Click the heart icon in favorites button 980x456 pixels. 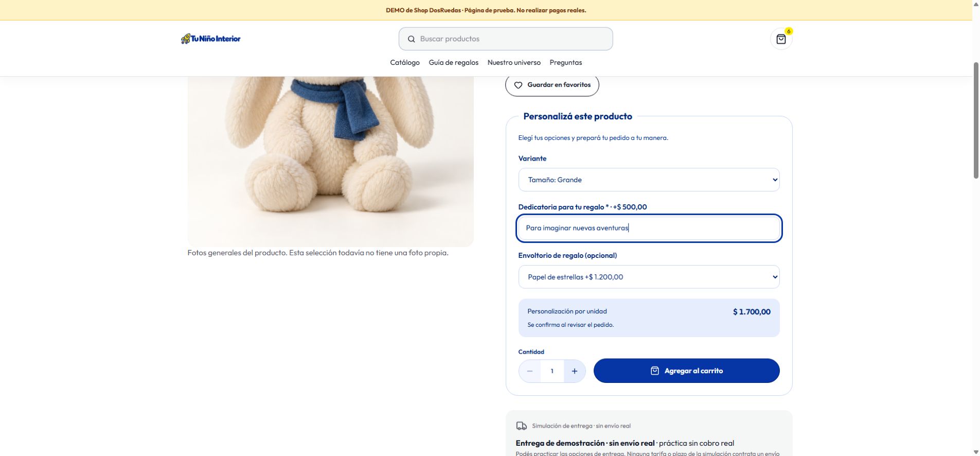518,85
